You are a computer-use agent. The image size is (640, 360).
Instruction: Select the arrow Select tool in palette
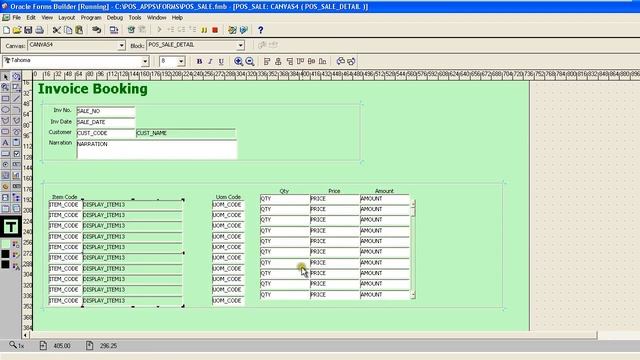tap(5, 77)
